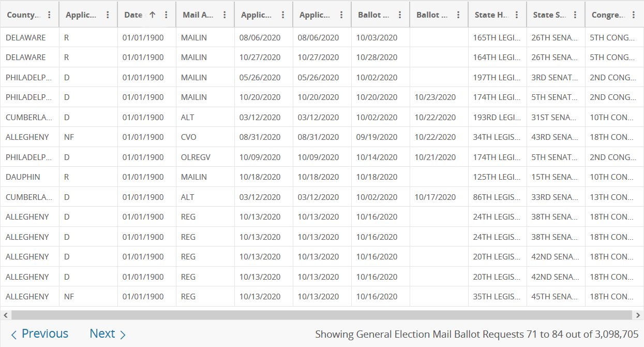Image resolution: width=644 pixels, height=347 pixels.
Task: Open the County column options menu
Action: 49,15
